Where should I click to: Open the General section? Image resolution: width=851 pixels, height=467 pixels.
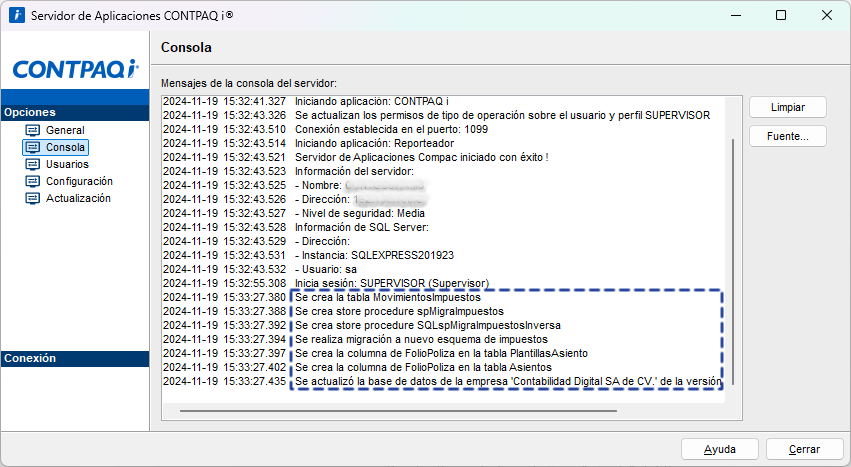click(x=65, y=130)
